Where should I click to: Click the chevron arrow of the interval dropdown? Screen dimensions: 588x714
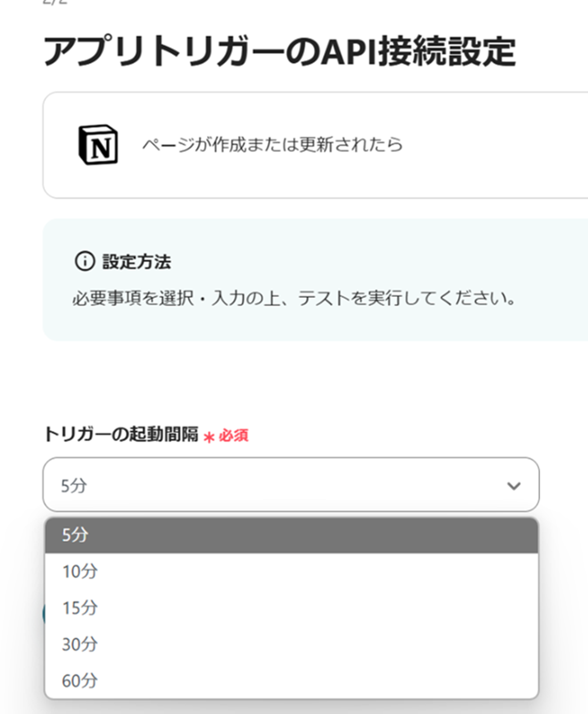pos(514,486)
